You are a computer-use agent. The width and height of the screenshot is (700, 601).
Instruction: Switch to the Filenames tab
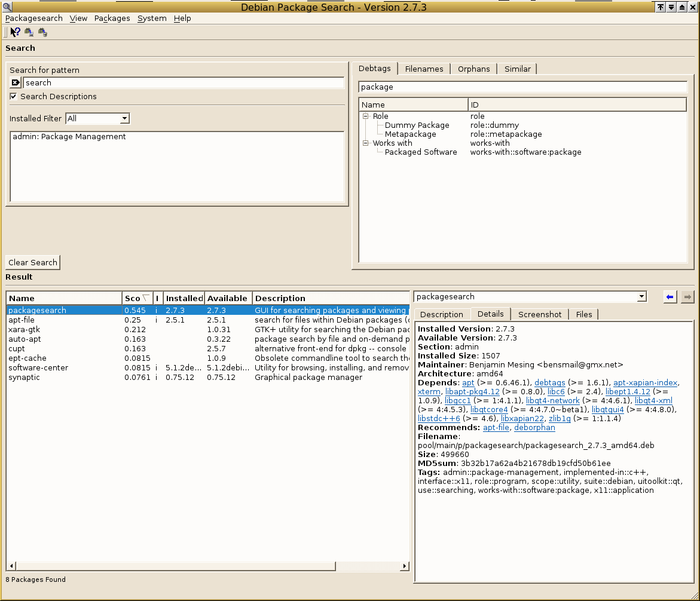coord(424,69)
